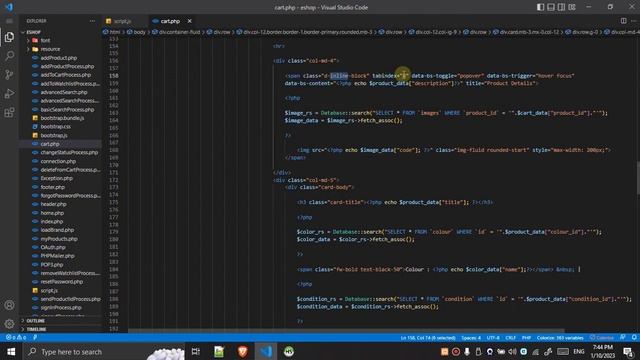The height and width of the screenshot is (360, 640).
Task: Open advancedSearch.php file
Action: pos(64,92)
